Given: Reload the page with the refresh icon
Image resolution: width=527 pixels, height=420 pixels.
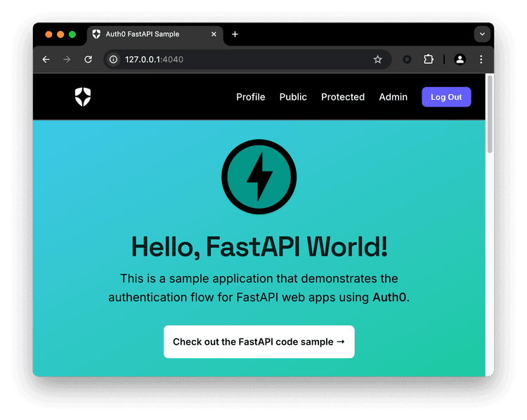Looking at the screenshot, I should click(88, 60).
